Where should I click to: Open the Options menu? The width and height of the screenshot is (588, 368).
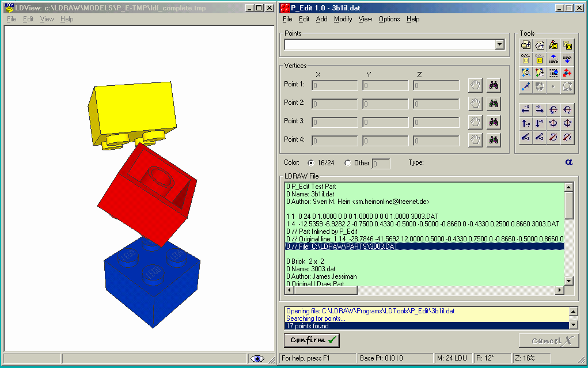point(389,19)
